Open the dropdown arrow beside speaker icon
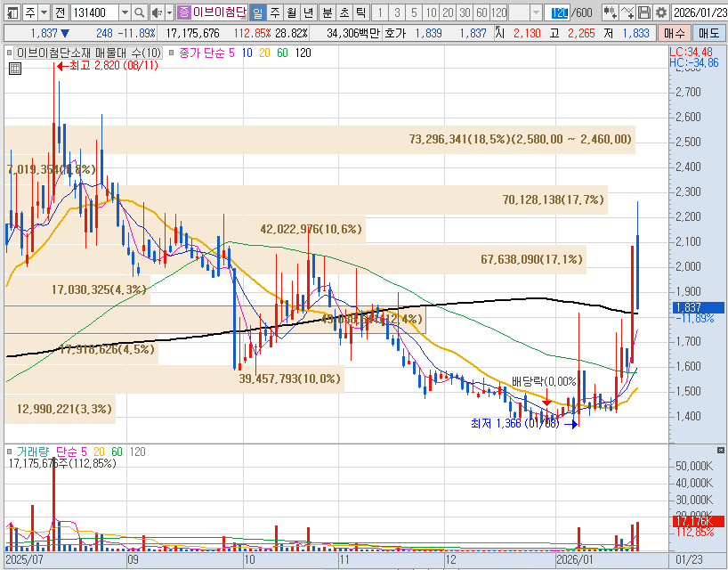 point(169,12)
